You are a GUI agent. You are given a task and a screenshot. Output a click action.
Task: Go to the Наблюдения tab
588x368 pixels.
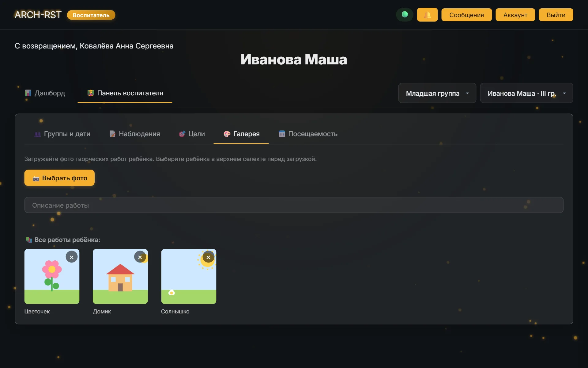point(135,134)
